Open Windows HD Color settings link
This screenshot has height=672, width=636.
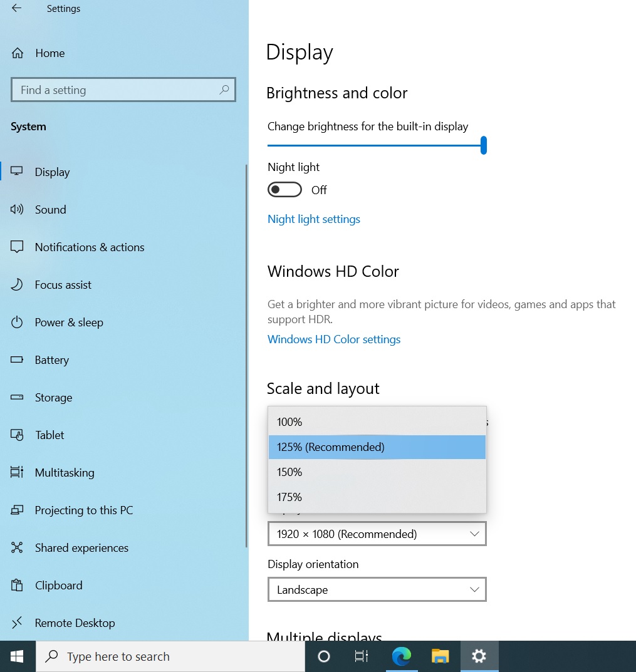pos(334,339)
